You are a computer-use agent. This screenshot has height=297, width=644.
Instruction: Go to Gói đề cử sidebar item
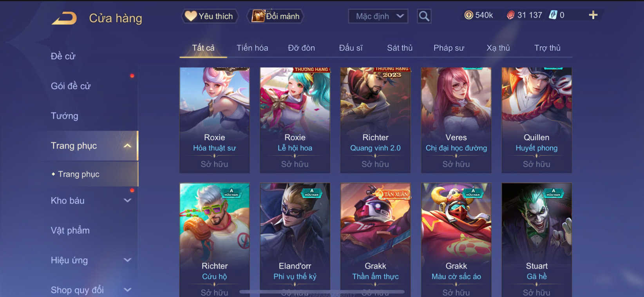pyautogui.click(x=71, y=86)
